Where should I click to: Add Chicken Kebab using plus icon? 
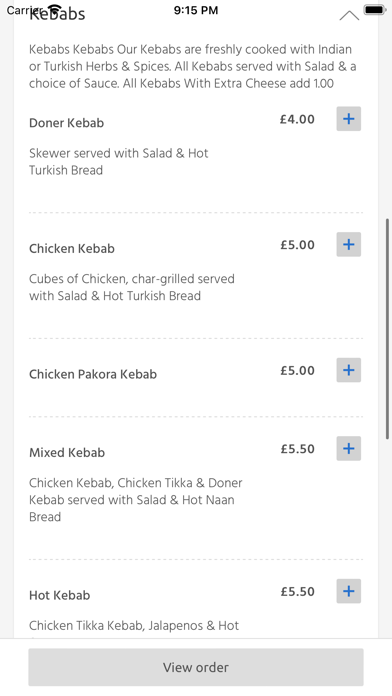click(x=348, y=245)
